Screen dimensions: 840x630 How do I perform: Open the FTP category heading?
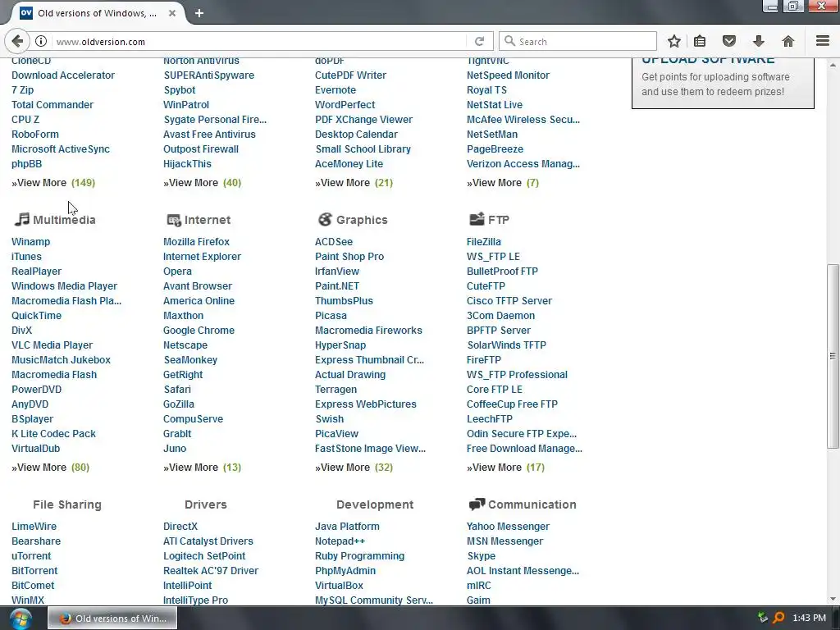[498, 220]
